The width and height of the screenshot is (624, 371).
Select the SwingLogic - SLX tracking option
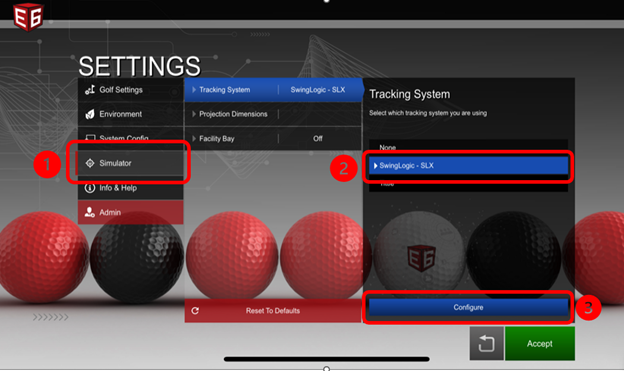[468, 165]
